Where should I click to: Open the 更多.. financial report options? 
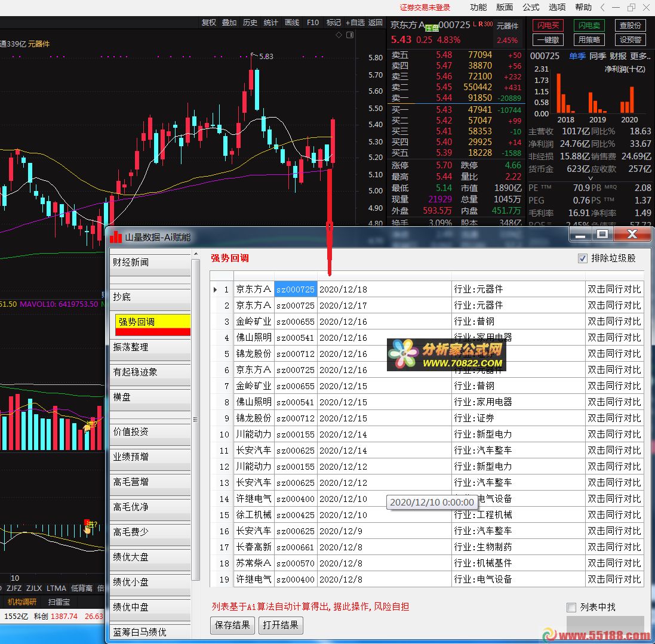click(640, 56)
